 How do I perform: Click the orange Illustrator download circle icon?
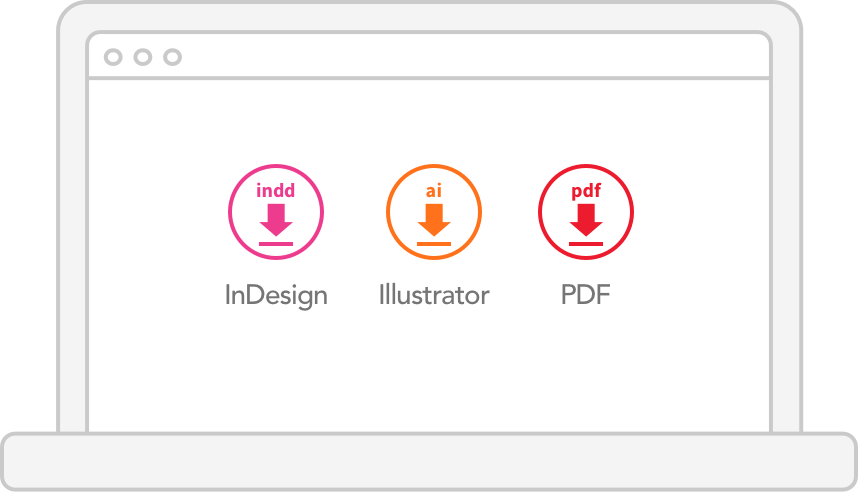(x=434, y=212)
